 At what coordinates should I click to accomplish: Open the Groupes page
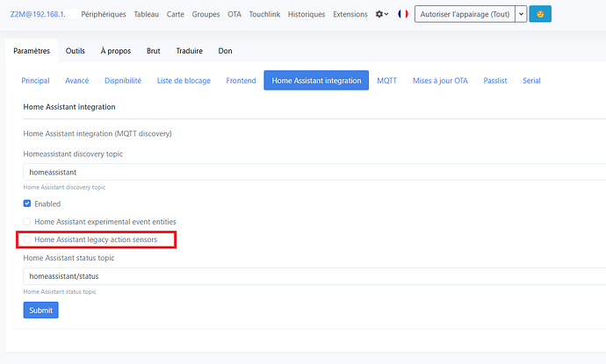tap(206, 14)
